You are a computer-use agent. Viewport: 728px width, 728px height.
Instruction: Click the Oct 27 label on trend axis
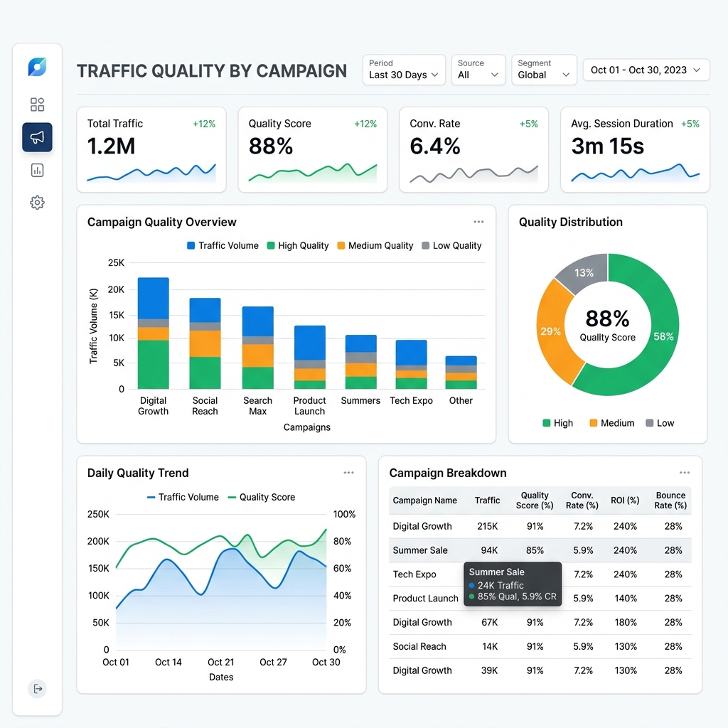(x=273, y=662)
